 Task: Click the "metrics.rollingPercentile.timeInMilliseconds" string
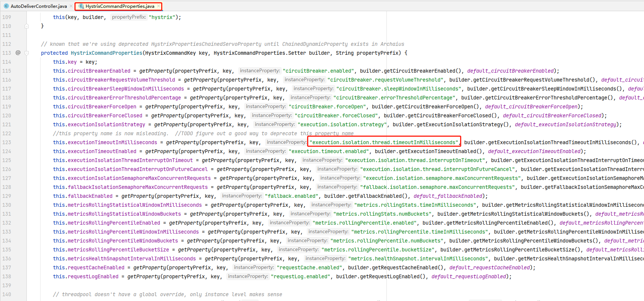click(x=420, y=232)
